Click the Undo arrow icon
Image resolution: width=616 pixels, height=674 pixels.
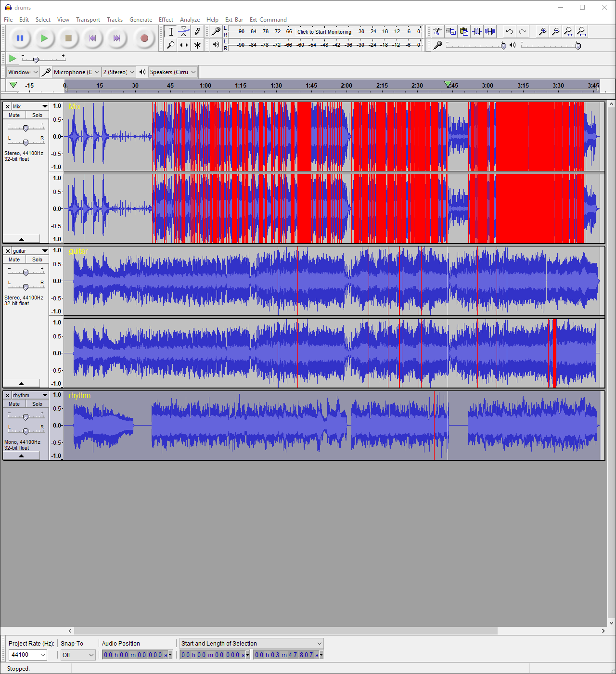pos(509,32)
